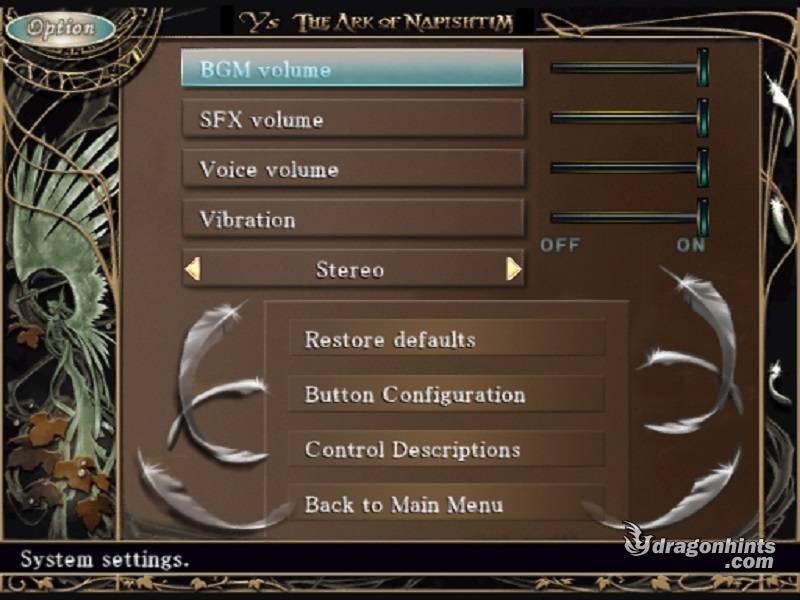Click the Voice volume slider handle
This screenshot has width=800, height=600.
pos(703,167)
